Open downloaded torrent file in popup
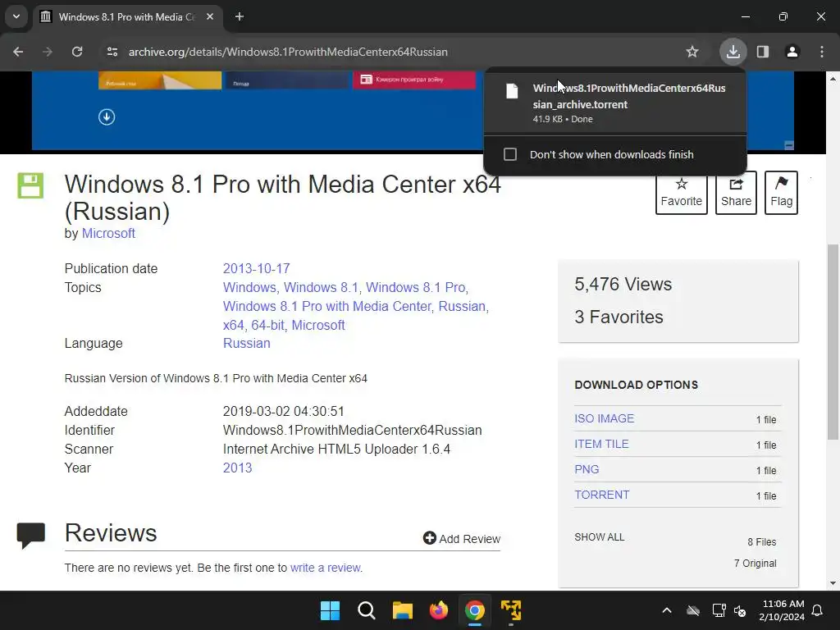 [x=615, y=103]
